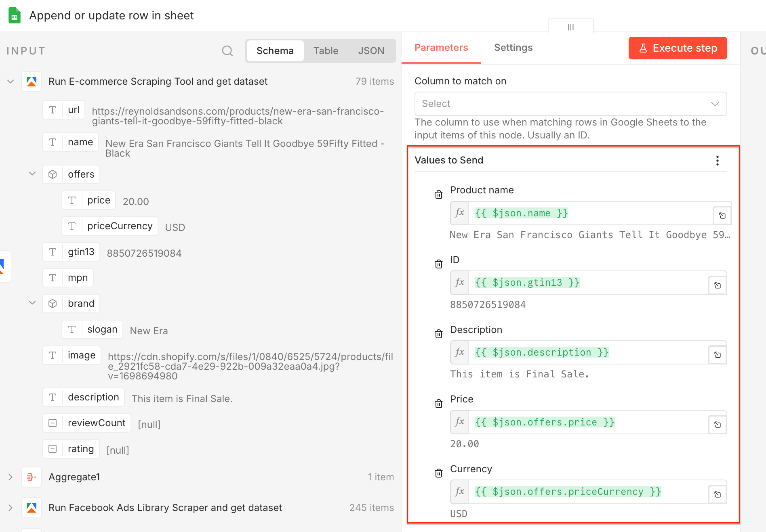Click the '245 items' count text
Viewport: 766px width, 532px height.
(372, 508)
